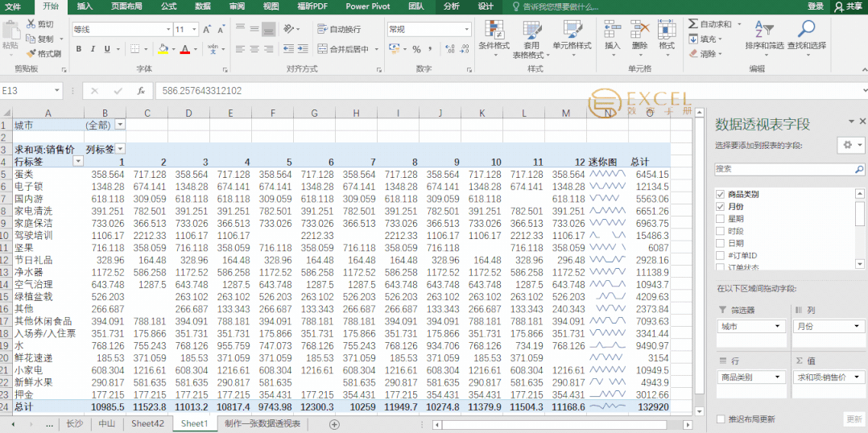Click the Cut (剪切) scissors icon
The image size is (868, 433).
tap(31, 24)
